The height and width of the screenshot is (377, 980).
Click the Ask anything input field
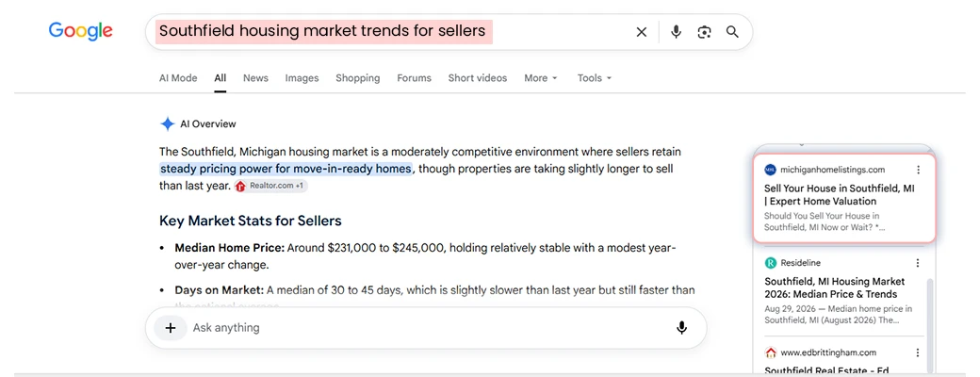pos(426,328)
